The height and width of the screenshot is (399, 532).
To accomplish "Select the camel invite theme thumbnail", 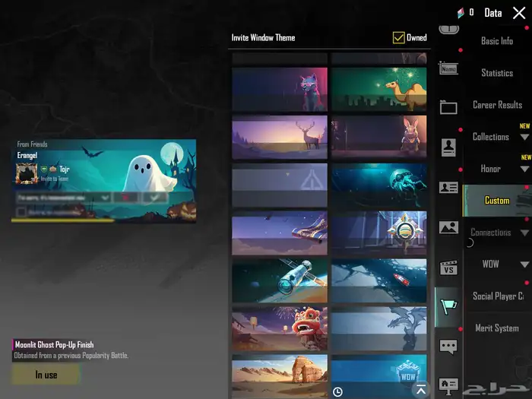I will tap(378, 89).
